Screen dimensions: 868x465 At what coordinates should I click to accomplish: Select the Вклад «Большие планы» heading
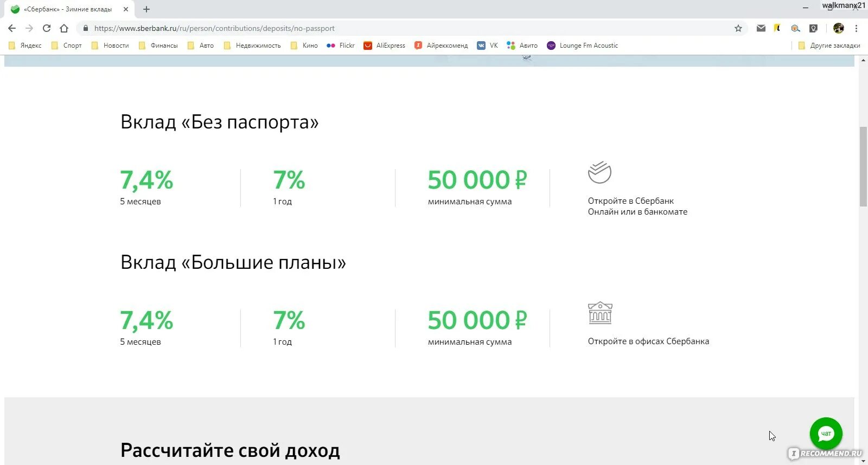tap(233, 262)
